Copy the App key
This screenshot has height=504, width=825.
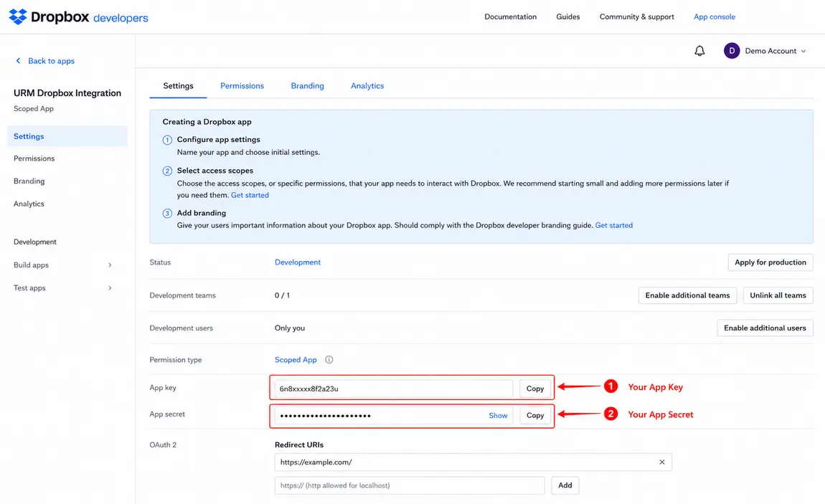[x=535, y=389]
